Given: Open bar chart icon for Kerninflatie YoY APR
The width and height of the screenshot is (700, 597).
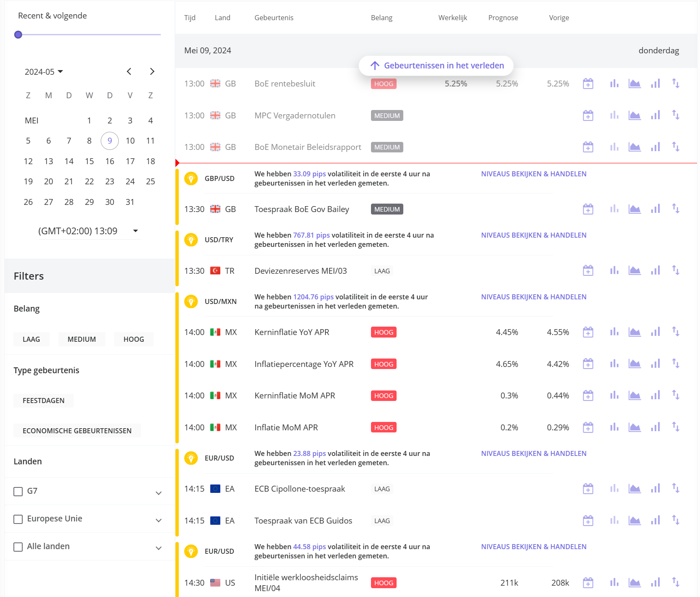Looking at the screenshot, I should [x=614, y=332].
